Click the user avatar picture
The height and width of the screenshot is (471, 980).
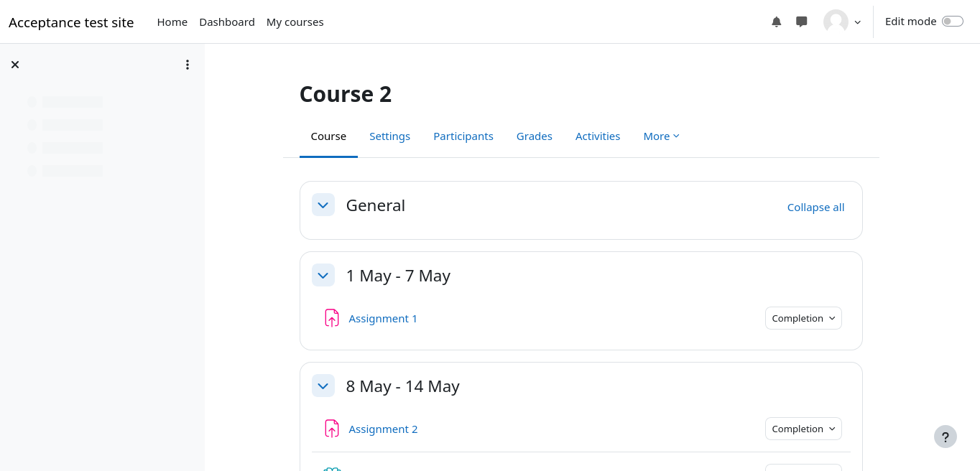coord(836,22)
